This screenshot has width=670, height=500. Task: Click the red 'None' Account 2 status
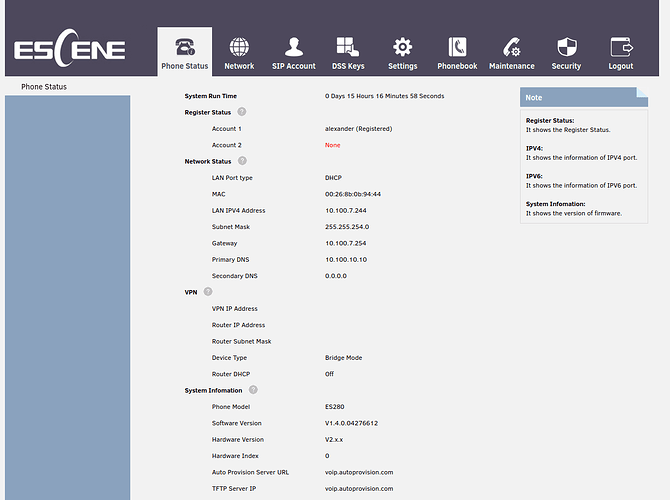(332, 145)
